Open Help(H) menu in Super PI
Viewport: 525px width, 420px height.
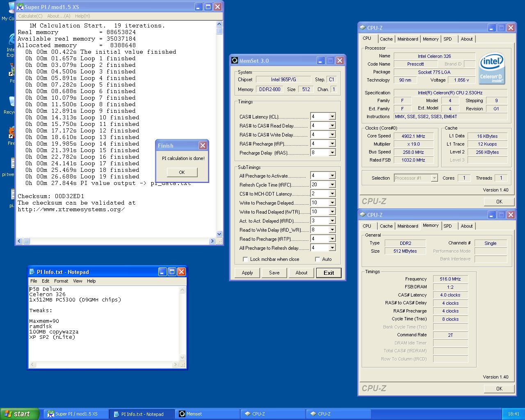tap(82, 16)
